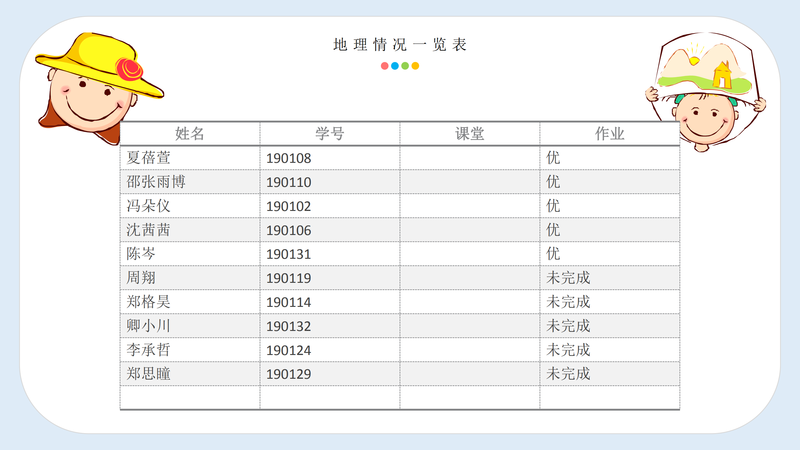The height and width of the screenshot is (450, 800).
Task: Click 未完成 in the 郑格昊 row
Action: [x=568, y=302]
